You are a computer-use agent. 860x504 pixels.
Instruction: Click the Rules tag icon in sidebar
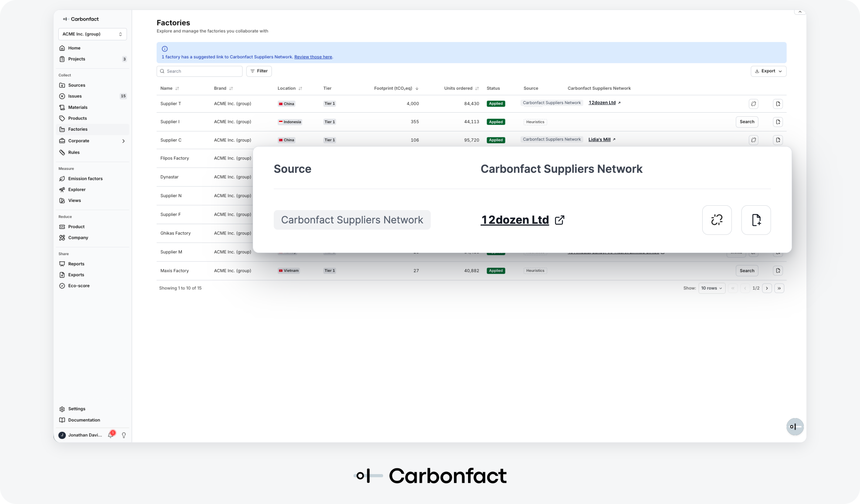point(62,152)
